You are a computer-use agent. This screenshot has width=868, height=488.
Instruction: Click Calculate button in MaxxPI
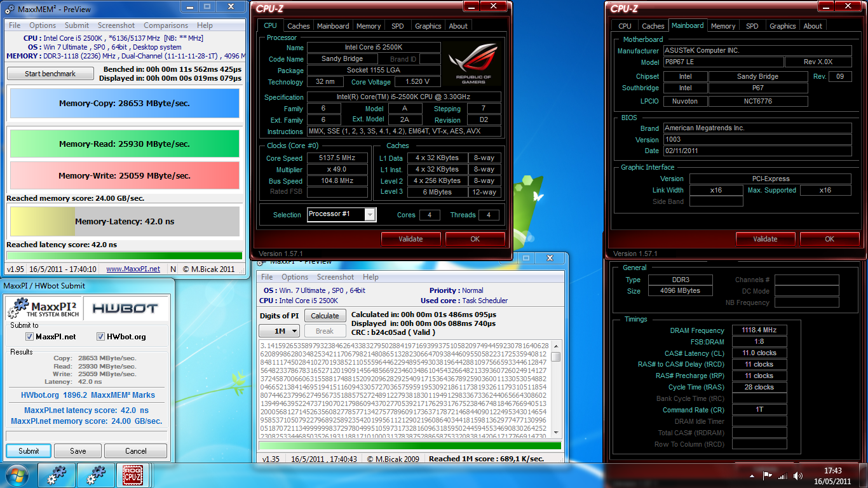325,316
